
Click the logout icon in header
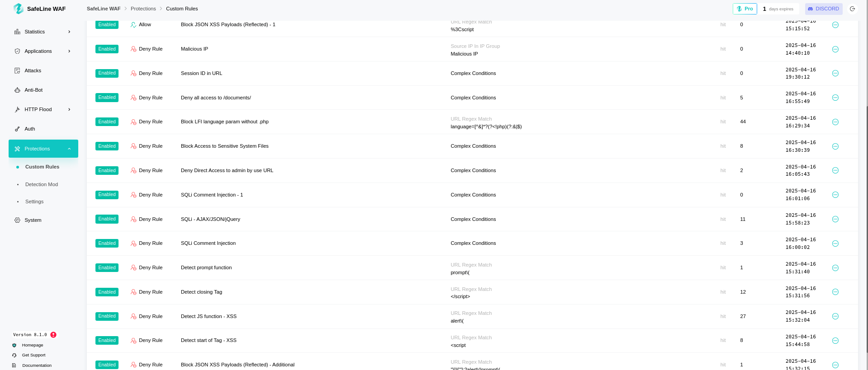[852, 9]
